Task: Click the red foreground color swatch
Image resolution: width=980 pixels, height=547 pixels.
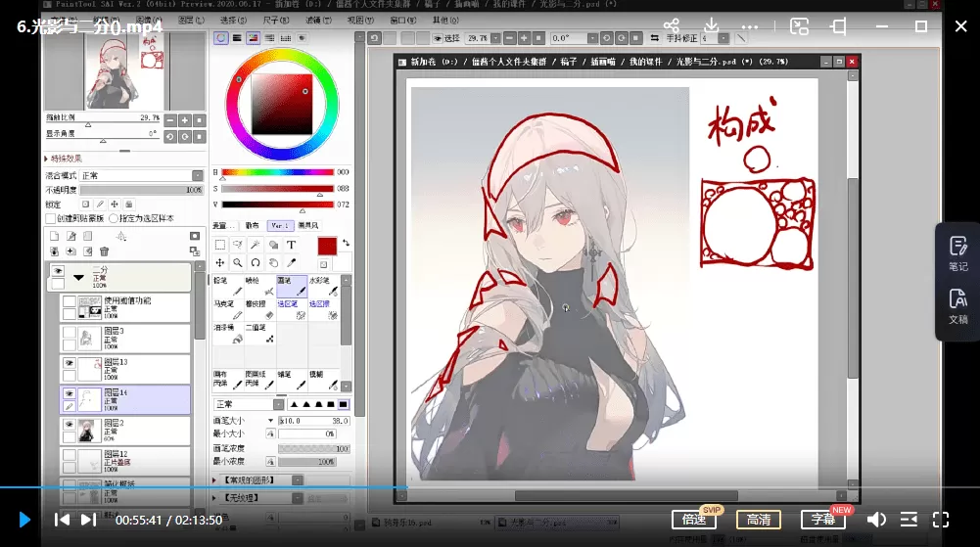Action: click(326, 246)
